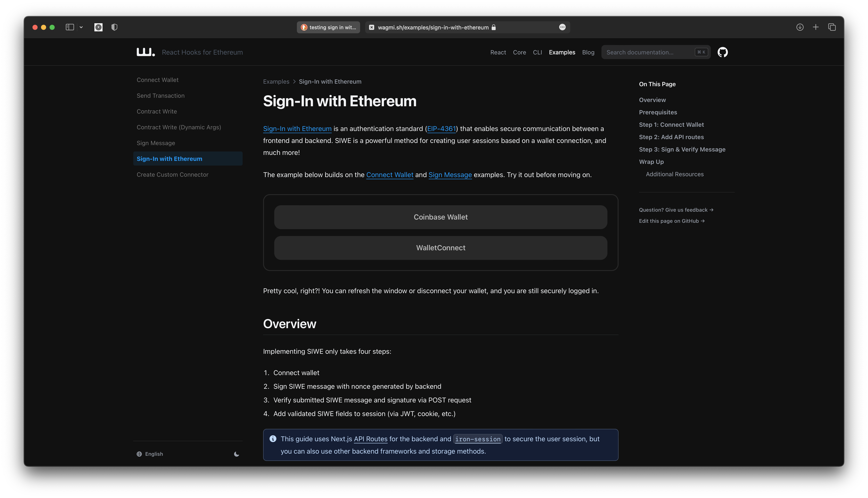The image size is (868, 498).
Task: Open a new tab with the plus icon
Action: pyautogui.click(x=816, y=27)
